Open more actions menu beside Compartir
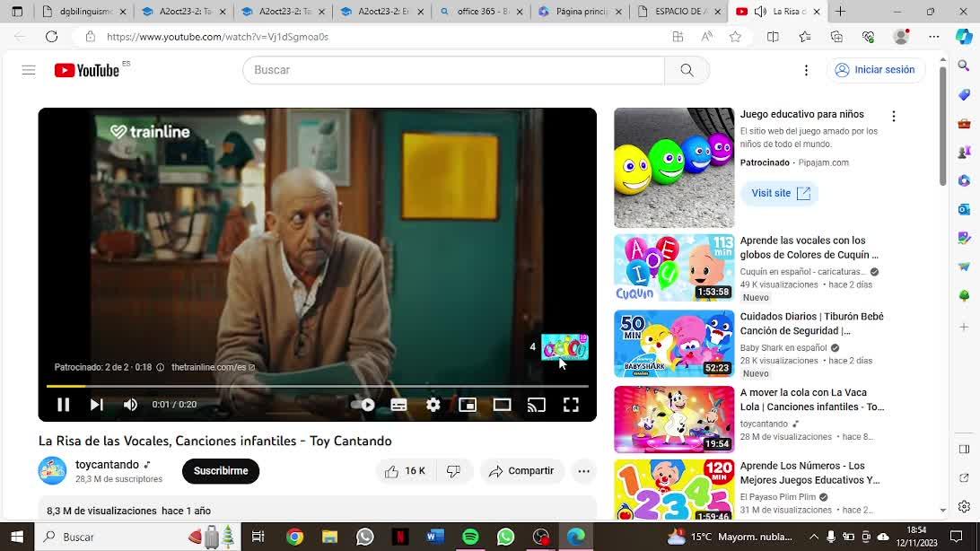 (x=583, y=471)
